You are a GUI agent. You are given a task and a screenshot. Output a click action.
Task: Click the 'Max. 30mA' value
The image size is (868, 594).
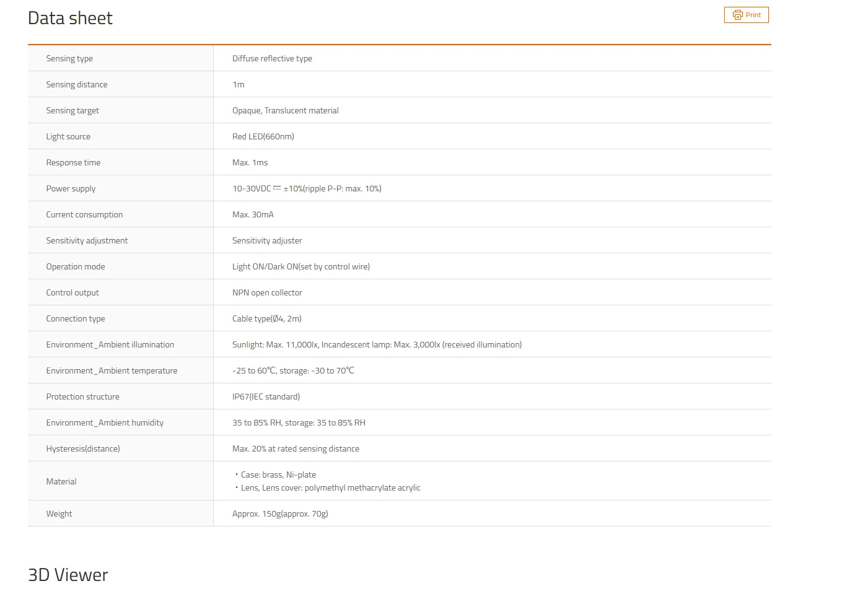click(x=253, y=215)
